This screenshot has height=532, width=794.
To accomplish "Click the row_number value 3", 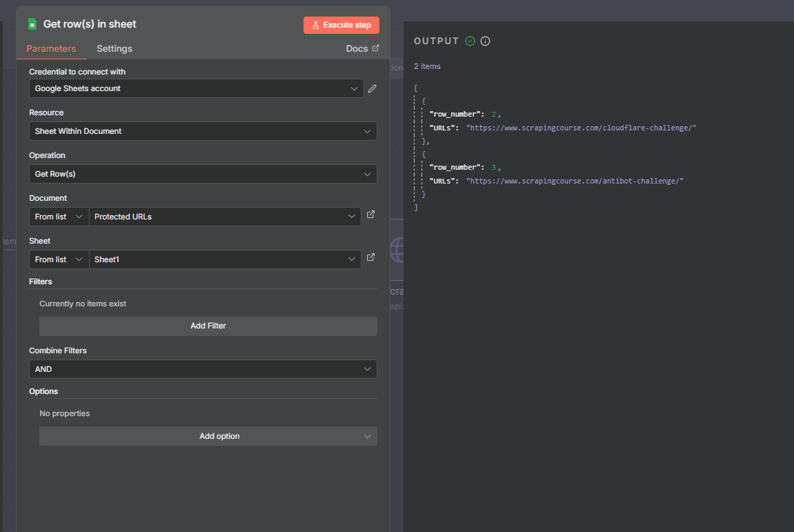I will pyautogui.click(x=494, y=167).
